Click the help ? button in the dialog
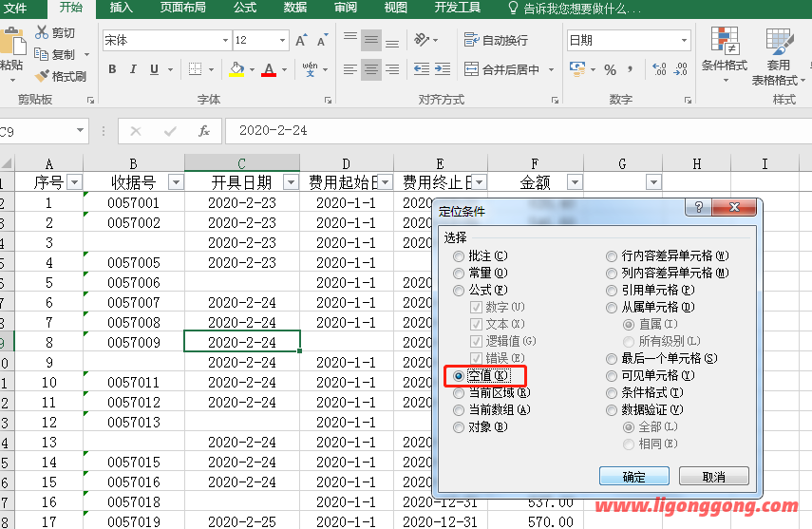 pos(699,207)
